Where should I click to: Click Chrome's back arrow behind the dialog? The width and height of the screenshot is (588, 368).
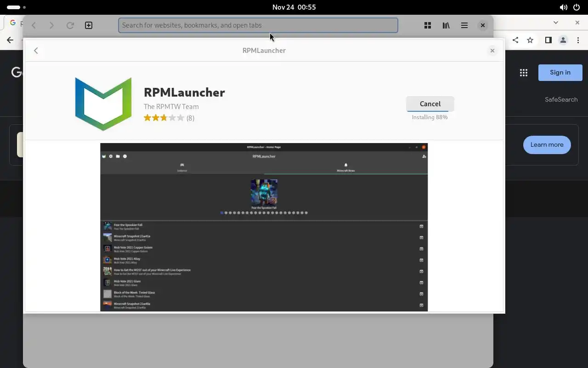pos(10,40)
